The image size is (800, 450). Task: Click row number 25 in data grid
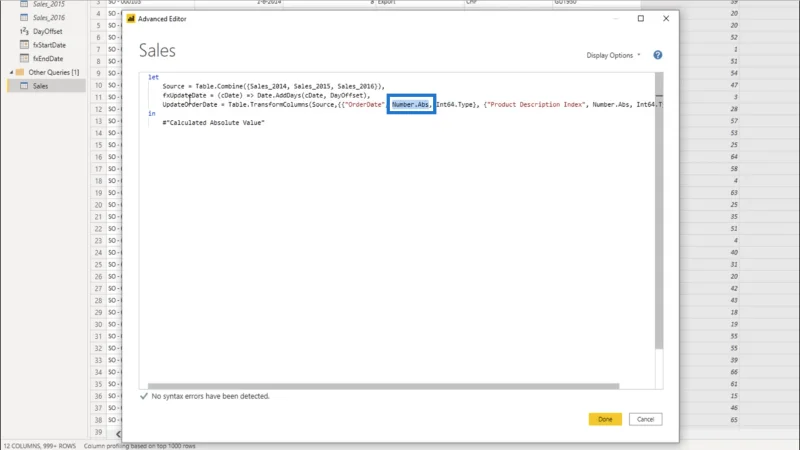[98, 264]
